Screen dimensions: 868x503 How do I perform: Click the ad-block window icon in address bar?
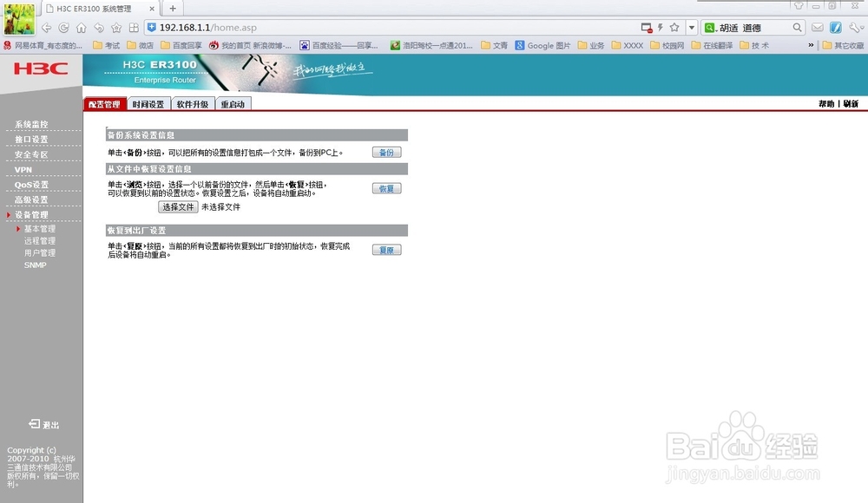(x=646, y=28)
